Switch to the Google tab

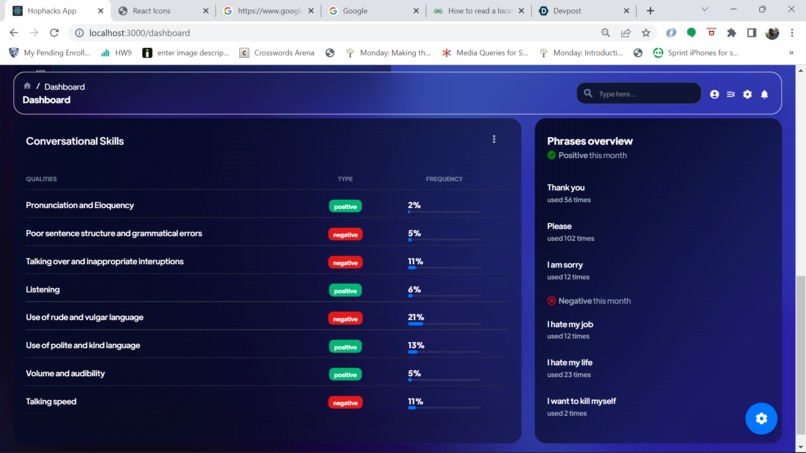[374, 11]
